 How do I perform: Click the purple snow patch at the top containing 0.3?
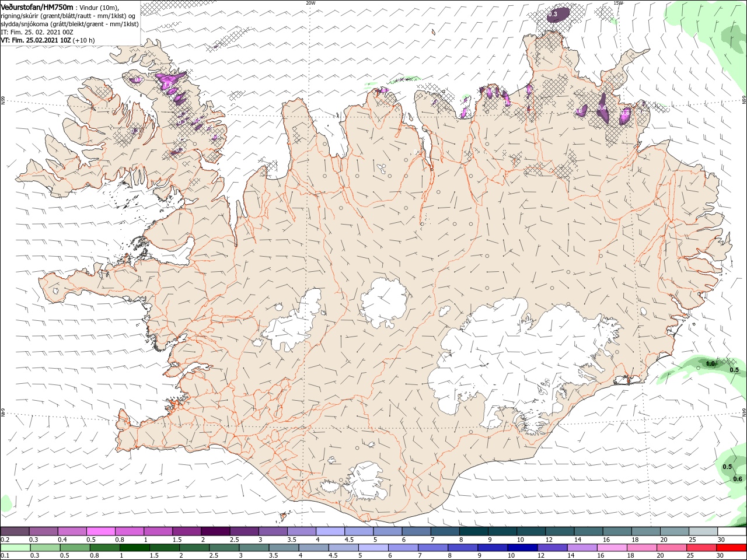(558, 16)
